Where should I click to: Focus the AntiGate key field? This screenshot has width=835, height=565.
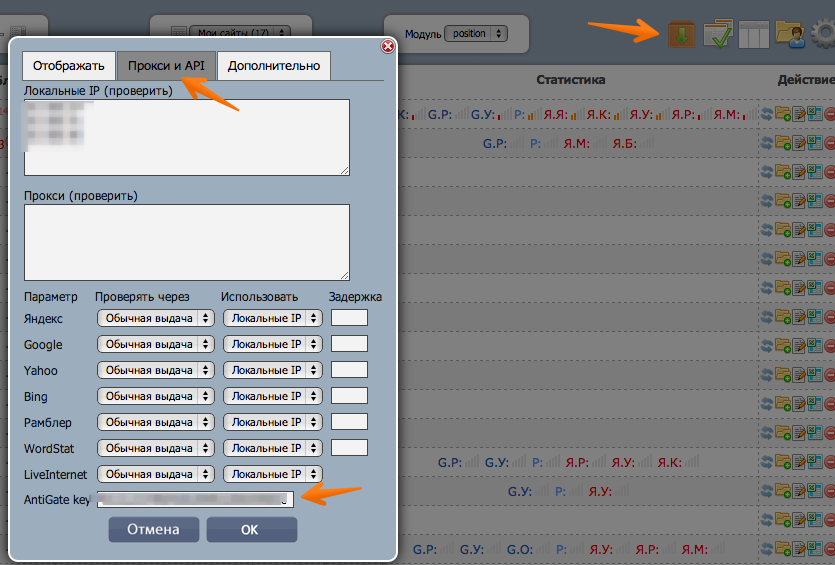click(x=195, y=500)
